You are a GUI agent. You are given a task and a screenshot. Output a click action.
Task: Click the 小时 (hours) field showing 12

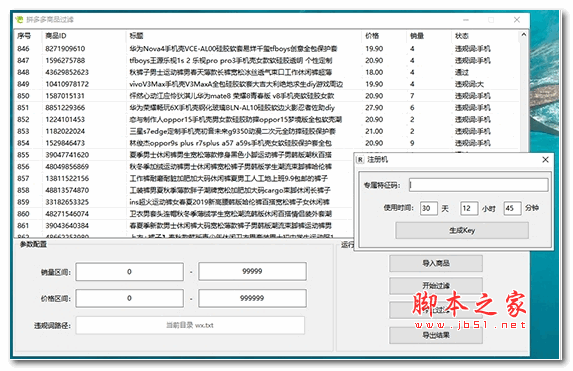[x=469, y=208]
